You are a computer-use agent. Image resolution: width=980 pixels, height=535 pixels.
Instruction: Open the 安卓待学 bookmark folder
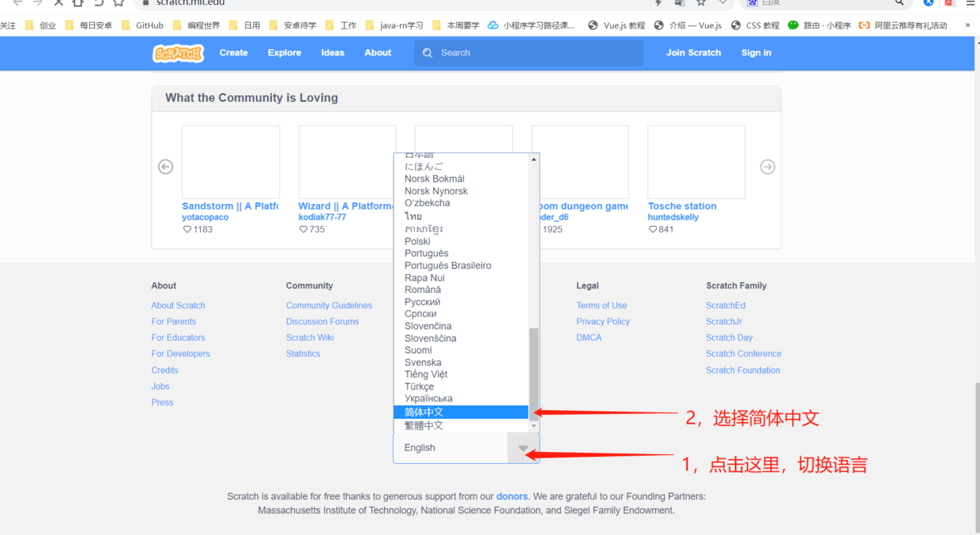point(292,25)
